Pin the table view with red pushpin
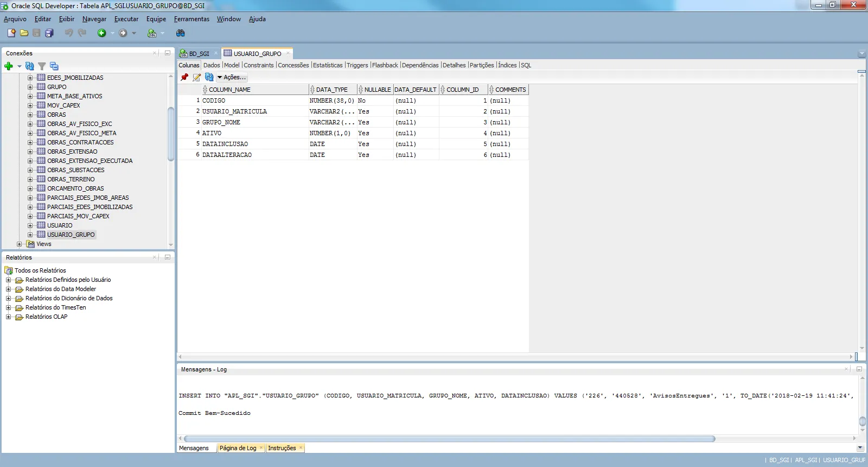Viewport: 868px width, 467px height. [x=184, y=78]
